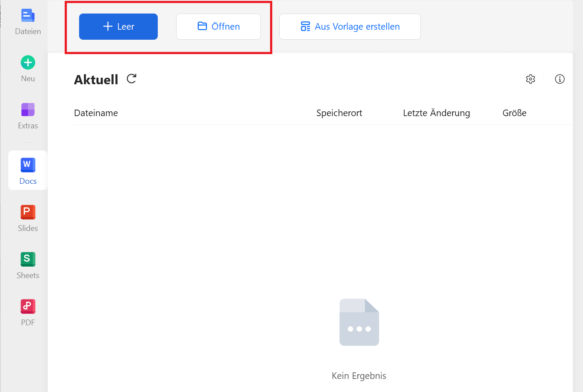The height and width of the screenshot is (392, 583).
Task: Sort by the Dateiname column header
Action: tap(96, 113)
